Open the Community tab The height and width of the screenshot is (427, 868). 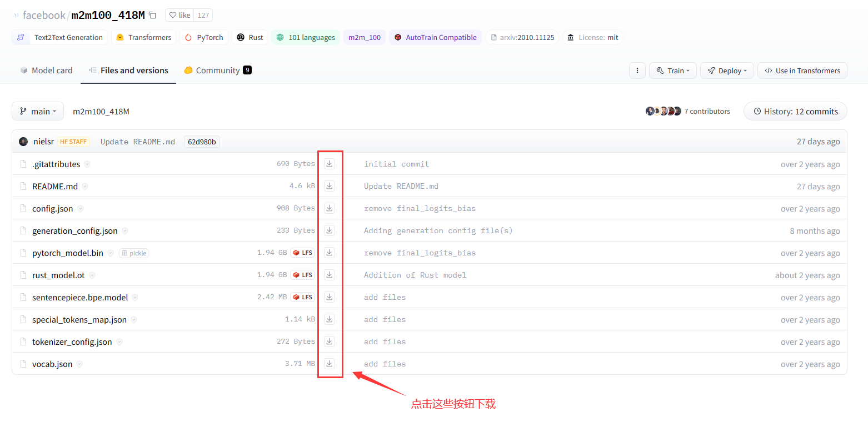[x=218, y=71]
